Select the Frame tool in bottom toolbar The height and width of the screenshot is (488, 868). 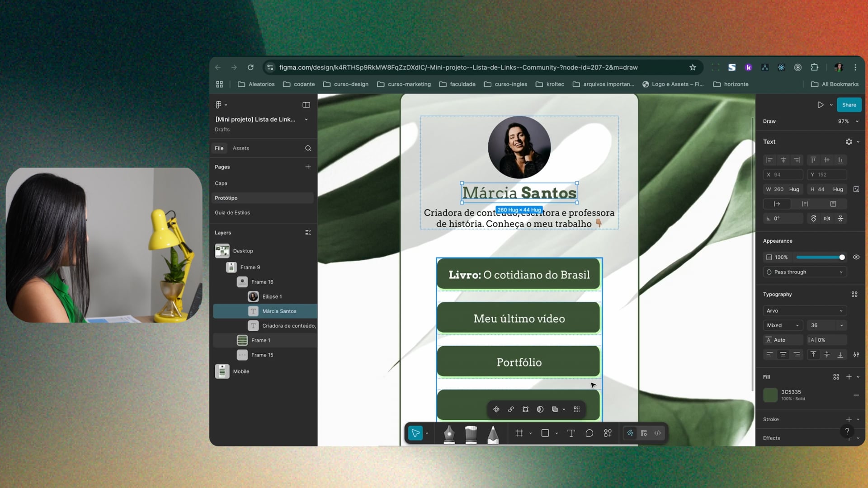click(519, 433)
